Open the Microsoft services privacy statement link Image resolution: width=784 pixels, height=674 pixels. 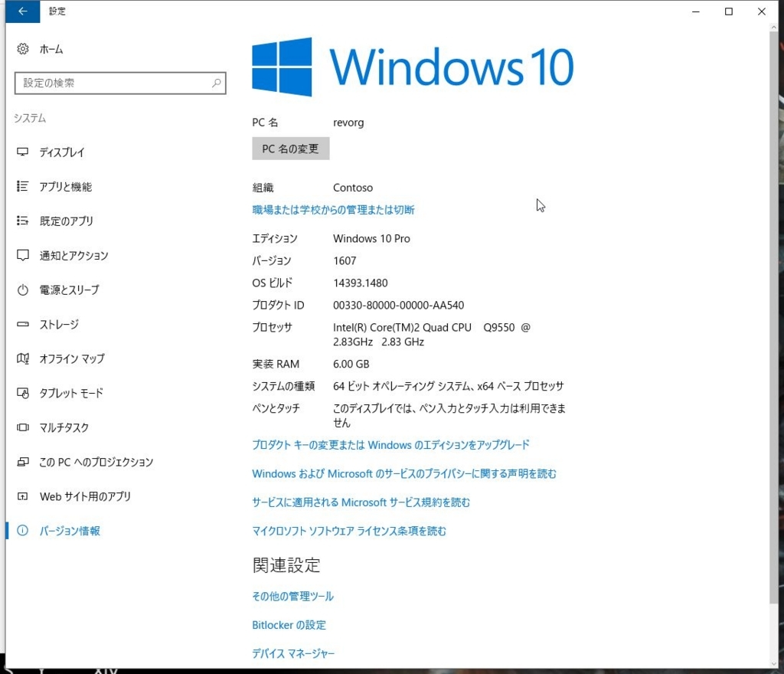pos(404,473)
